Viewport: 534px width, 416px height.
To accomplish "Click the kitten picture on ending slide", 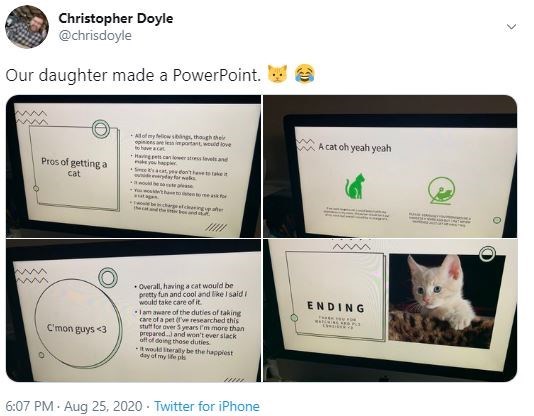I will [x=447, y=301].
